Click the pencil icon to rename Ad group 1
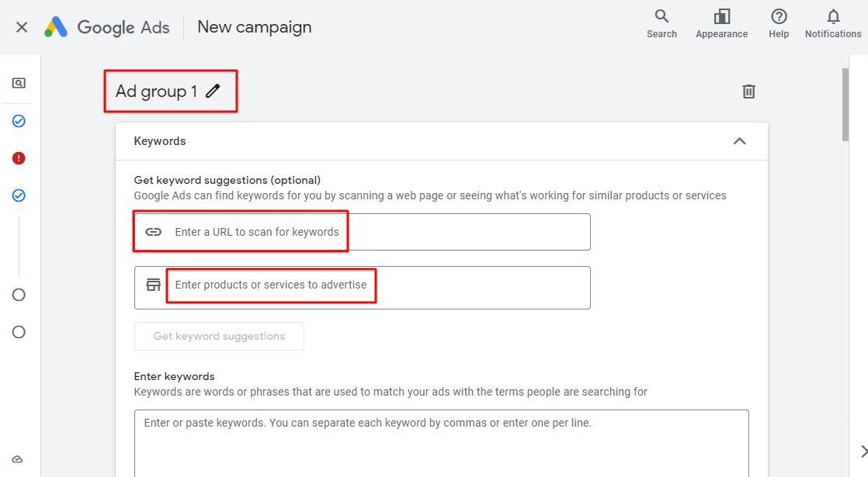Viewport: 868px width, 477px height. [x=213, y=92]
